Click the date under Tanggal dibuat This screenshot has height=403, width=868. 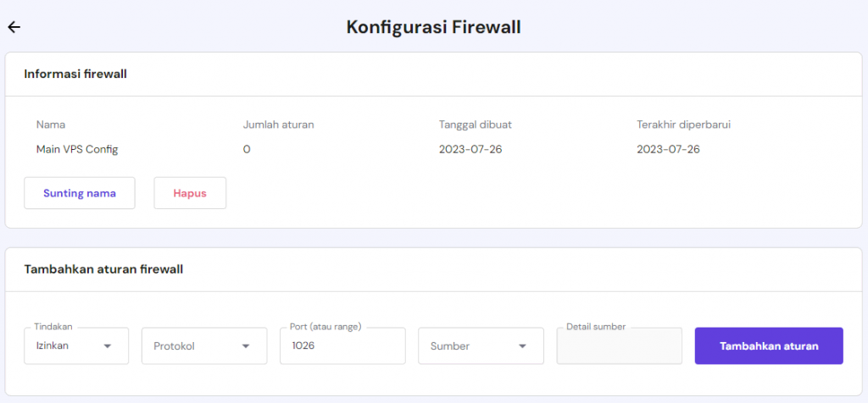coord(470,149)
